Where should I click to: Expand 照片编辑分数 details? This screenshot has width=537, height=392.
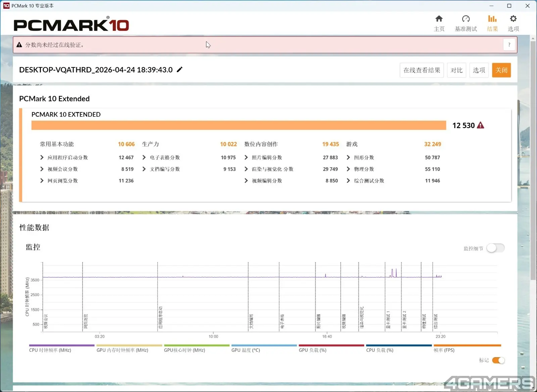pos(246,157)
